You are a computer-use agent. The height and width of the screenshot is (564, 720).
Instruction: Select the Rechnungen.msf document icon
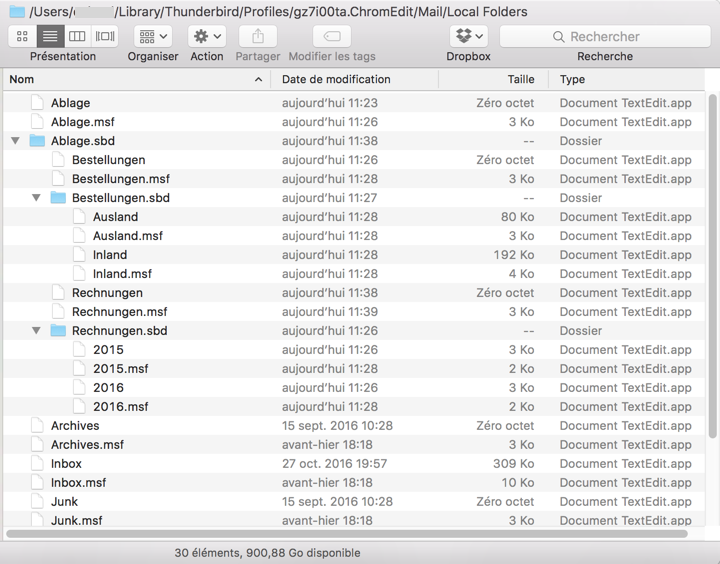pos(58,311)
